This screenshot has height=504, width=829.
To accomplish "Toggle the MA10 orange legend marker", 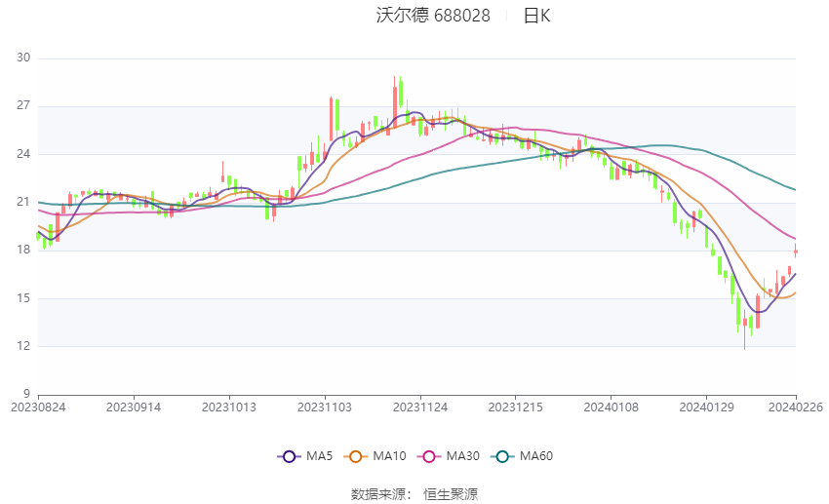I will [x=356, y=456].
